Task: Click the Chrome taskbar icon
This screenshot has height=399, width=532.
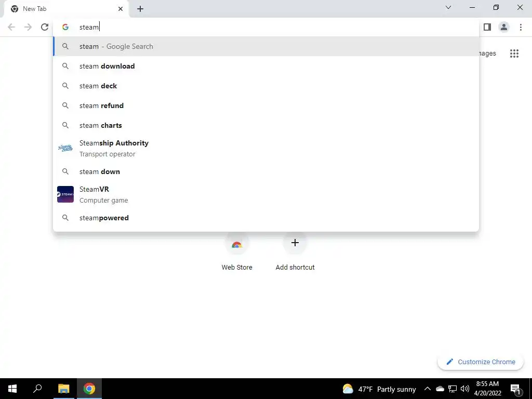Action: point(89,389)
